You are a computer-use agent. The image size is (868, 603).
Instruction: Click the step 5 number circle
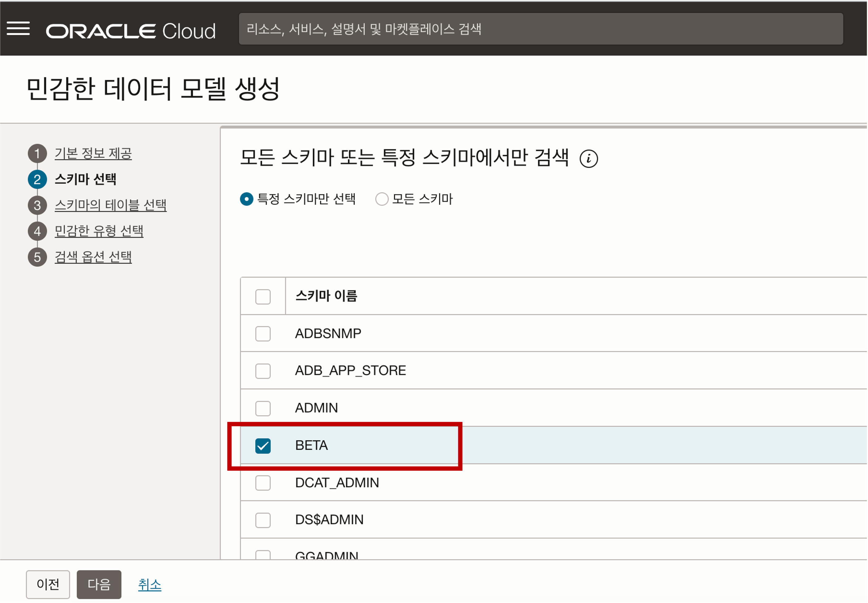point(37,257)
